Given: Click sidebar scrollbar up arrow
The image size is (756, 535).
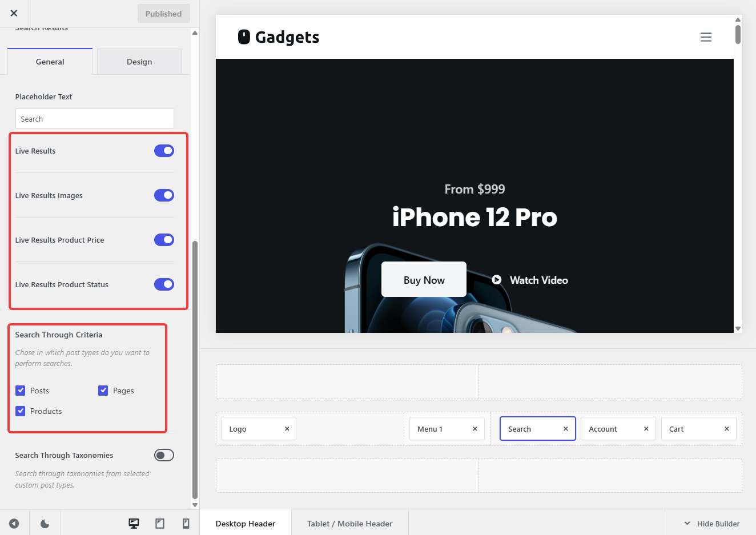Looking at the screenshot, I should click(195, 33).
